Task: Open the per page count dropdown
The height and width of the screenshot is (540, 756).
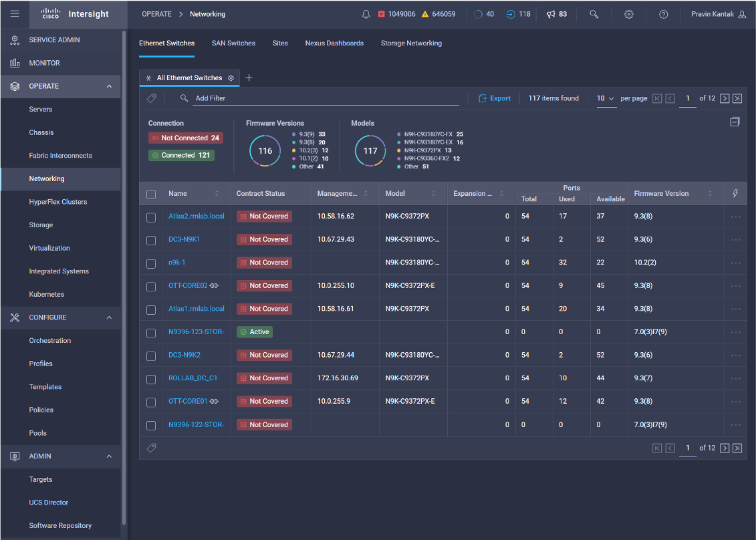Action: [606, 98]
